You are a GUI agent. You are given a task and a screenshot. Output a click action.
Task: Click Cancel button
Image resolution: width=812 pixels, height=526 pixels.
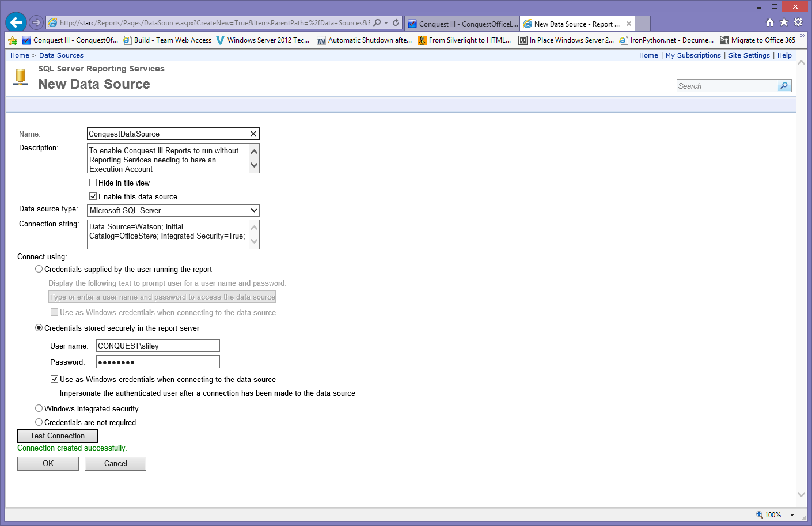[x=115, y=464]
